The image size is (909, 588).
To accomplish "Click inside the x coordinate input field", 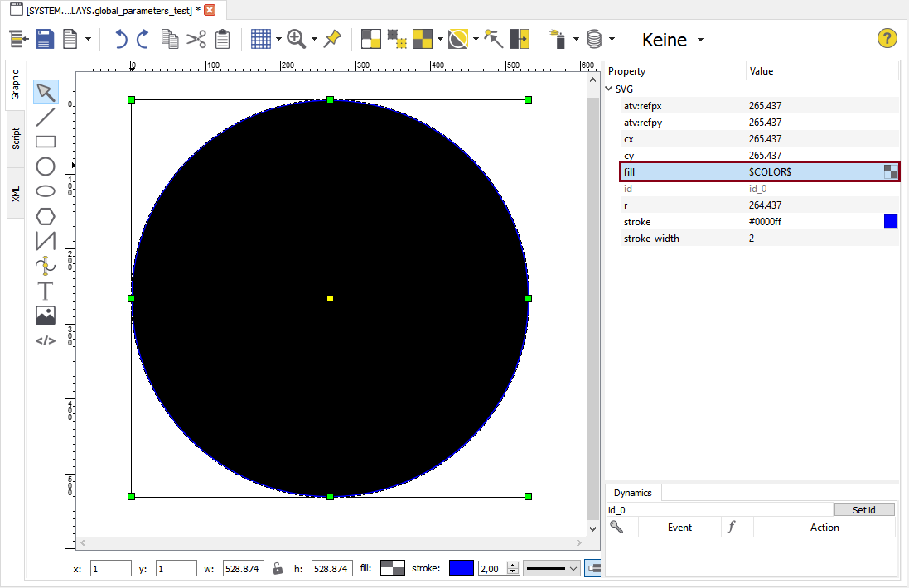I will 109,568.
